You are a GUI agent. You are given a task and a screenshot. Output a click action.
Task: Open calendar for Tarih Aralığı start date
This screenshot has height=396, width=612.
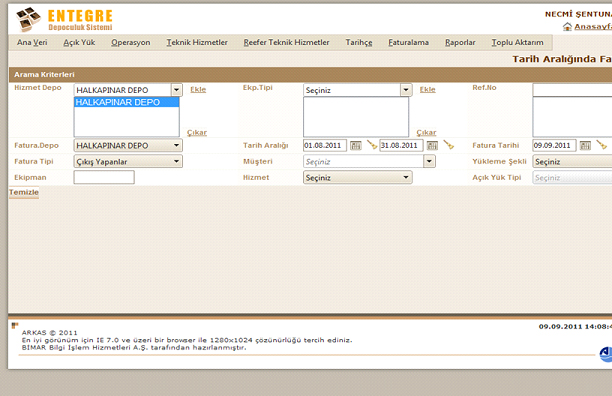coord(356,146)
